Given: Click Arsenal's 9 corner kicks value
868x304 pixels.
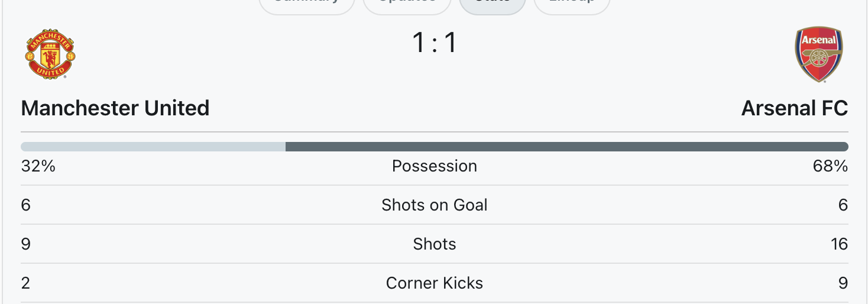Looking at the screenshot, I should (x=843, y=283).
